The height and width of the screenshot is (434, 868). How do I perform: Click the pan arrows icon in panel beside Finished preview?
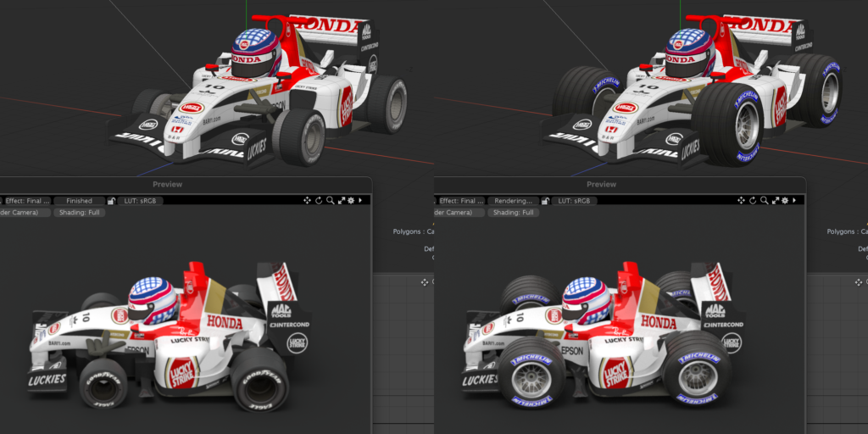click(425, 282)
